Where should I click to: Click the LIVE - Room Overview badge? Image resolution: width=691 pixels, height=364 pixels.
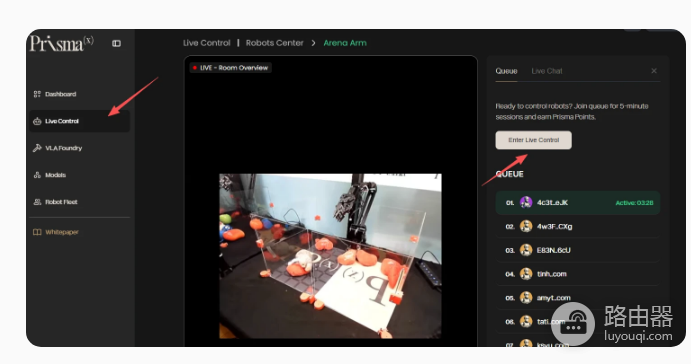(230, 68)
